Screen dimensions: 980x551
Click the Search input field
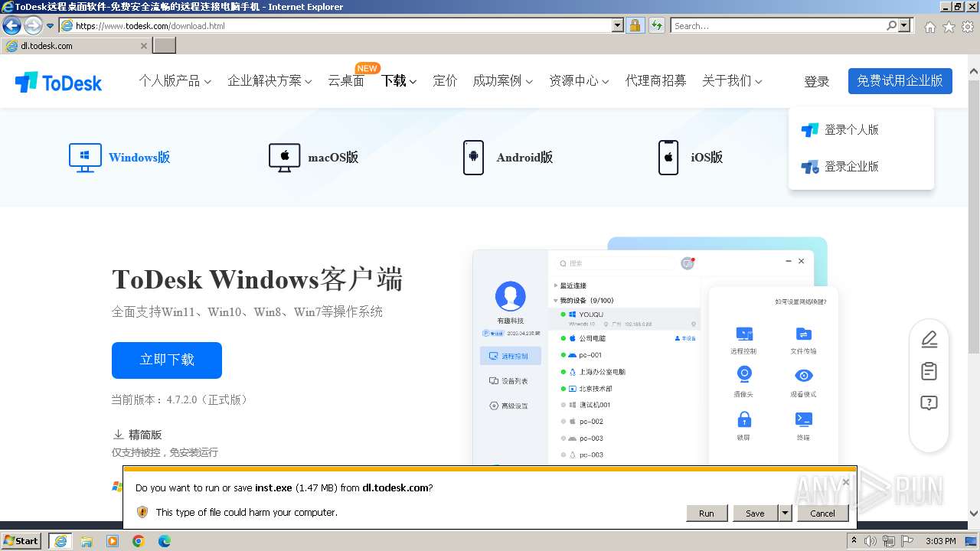778,25
